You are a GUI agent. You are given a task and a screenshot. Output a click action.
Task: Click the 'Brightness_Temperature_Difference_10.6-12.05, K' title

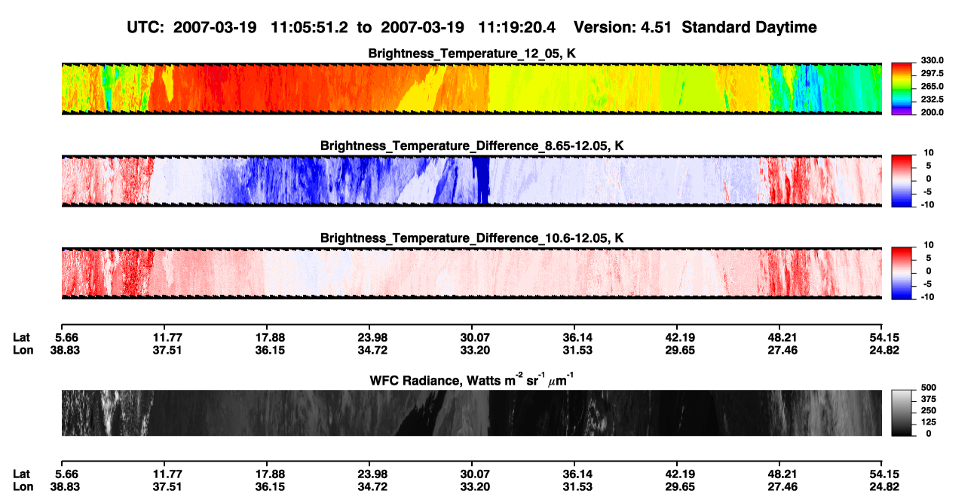tap(472, 238)
